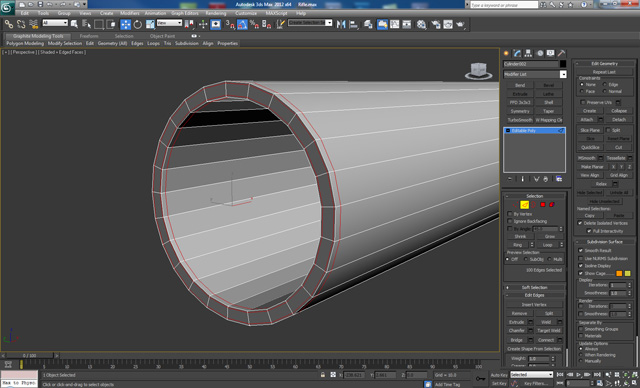Collapse the Subdivision Surface rollout
The image size is (640, 388).
[605, 242]
